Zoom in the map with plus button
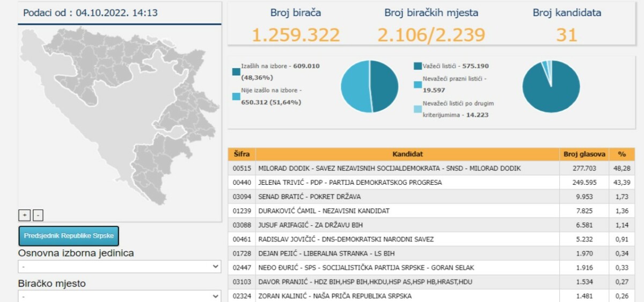 point(24,215)
